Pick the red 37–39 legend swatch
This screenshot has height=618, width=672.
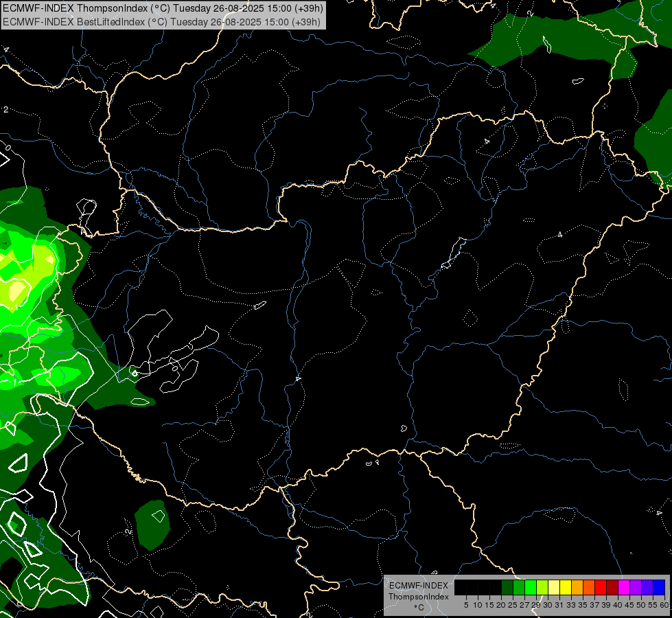click(601, 587)
